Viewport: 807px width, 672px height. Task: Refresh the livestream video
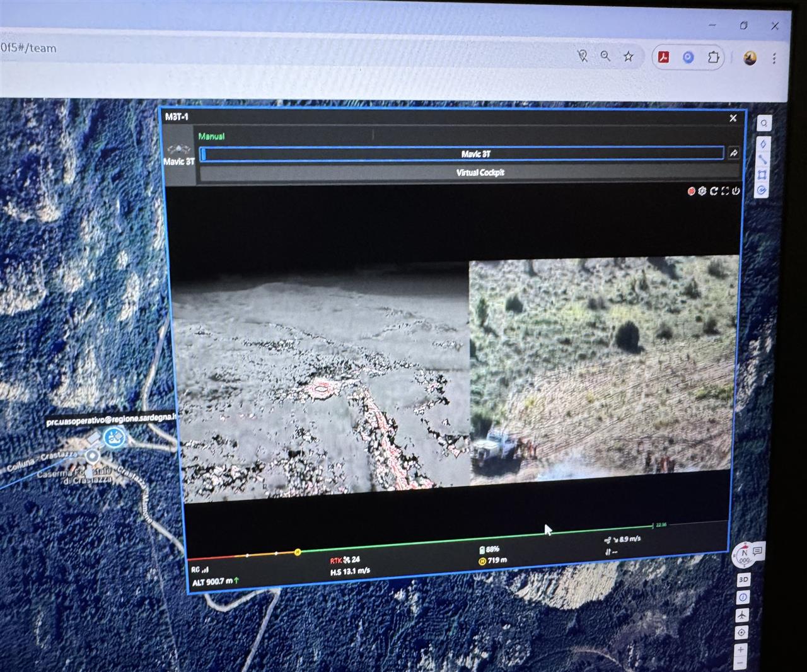tap(714, 191)
